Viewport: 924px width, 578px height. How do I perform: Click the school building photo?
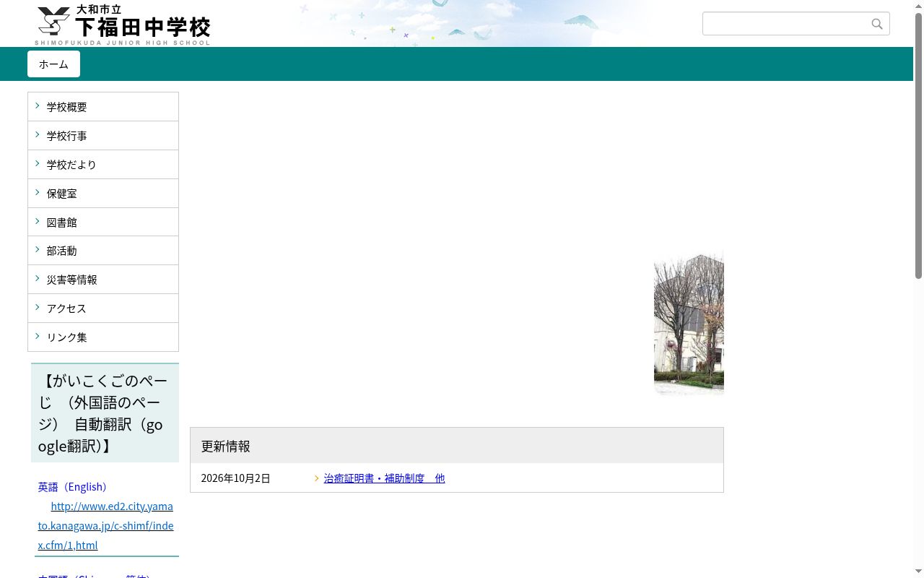click(x=689, y=324)
